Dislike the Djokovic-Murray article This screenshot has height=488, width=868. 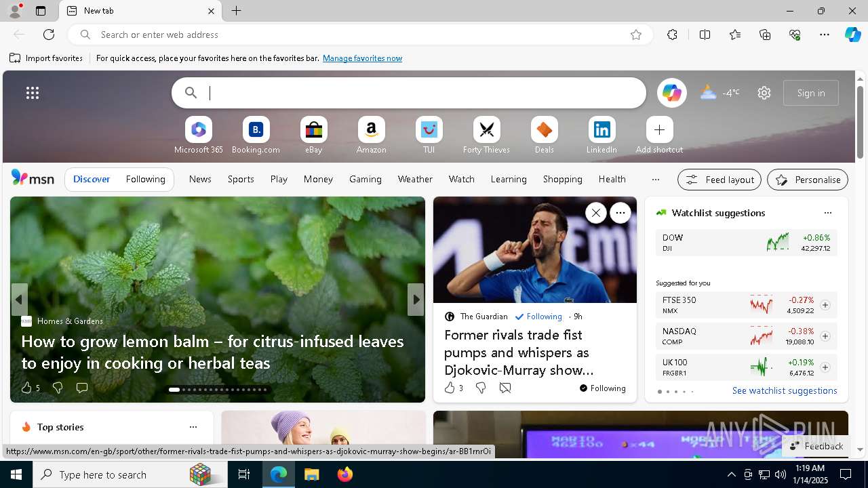(481, 388)
